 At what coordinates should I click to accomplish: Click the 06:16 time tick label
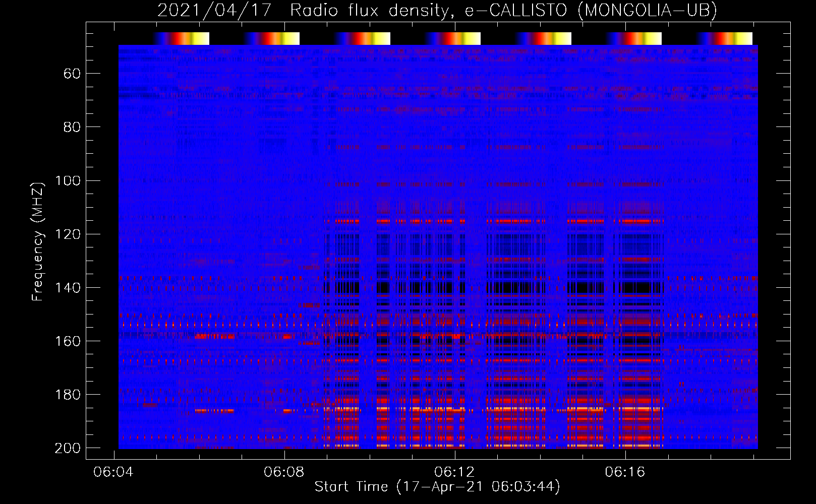pyautogui.click(x=625, y=472)
